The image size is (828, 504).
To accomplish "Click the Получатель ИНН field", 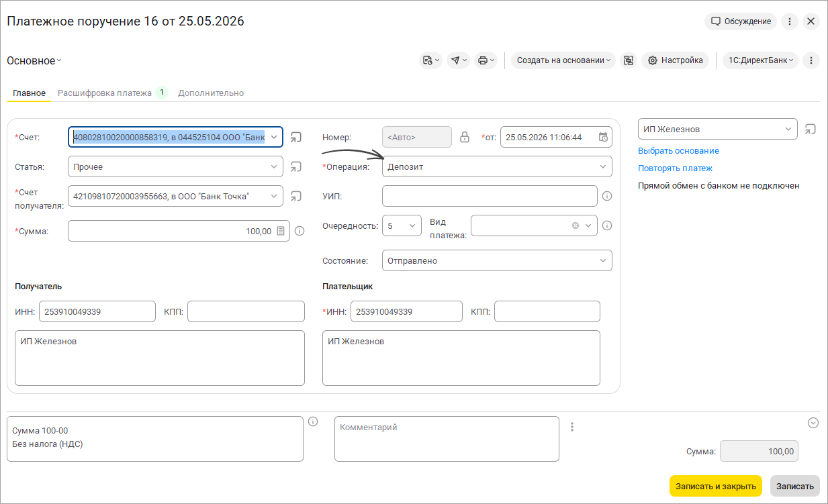I will pyautogui.click(x=97, y=311).
